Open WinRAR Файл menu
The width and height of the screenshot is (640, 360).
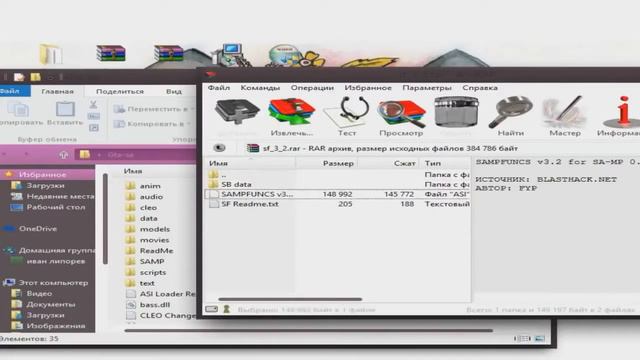click(x=219, y=88)
